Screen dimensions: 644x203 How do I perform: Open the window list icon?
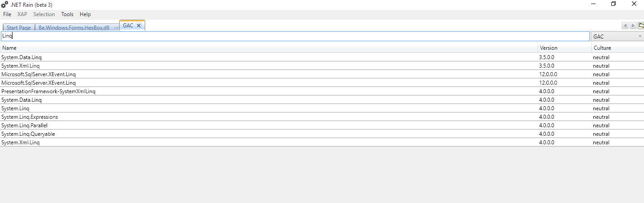641,26
